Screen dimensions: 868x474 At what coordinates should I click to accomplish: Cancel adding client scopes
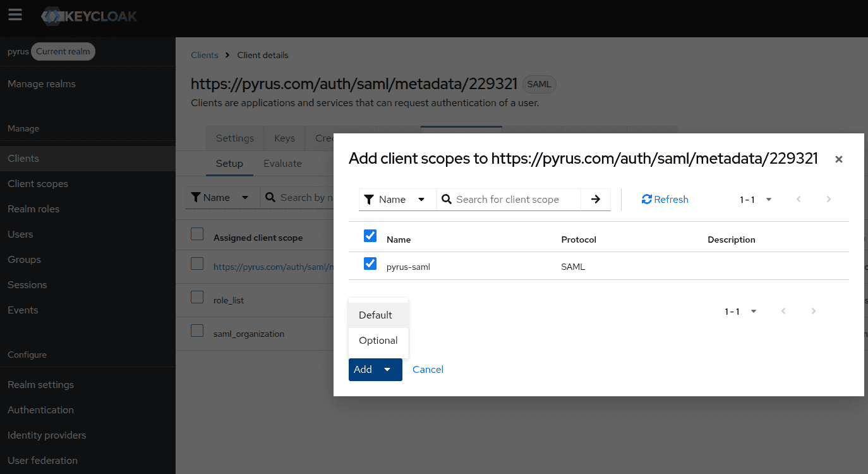pos(428,370)
